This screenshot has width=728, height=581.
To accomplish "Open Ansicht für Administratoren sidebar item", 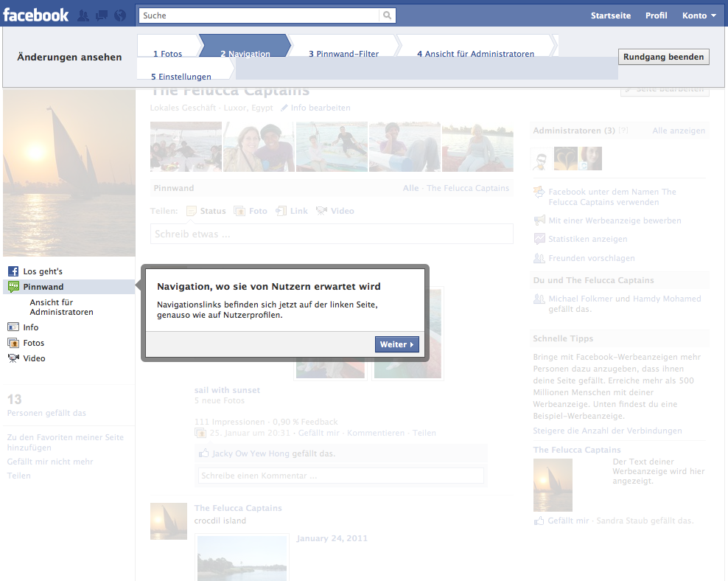I will (61, 307).
